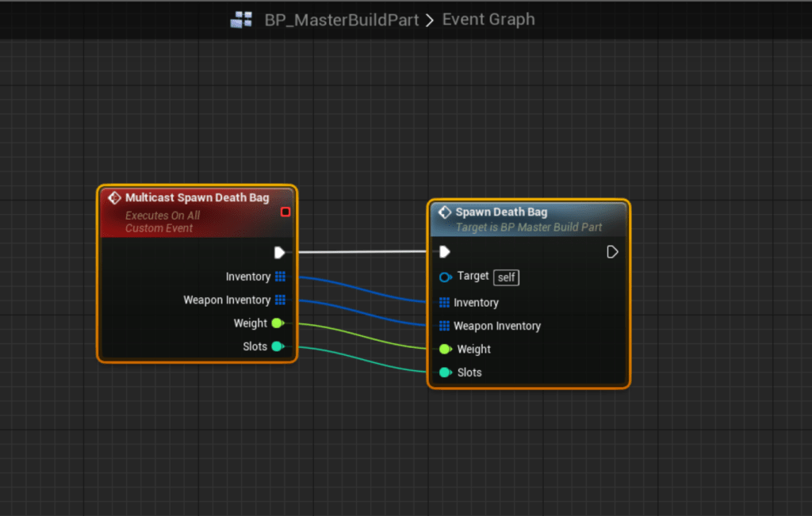This screenshot has width=812, height=516.
Task: Click the function icon in Spawn Death Bag header
Action: (445, 212)
